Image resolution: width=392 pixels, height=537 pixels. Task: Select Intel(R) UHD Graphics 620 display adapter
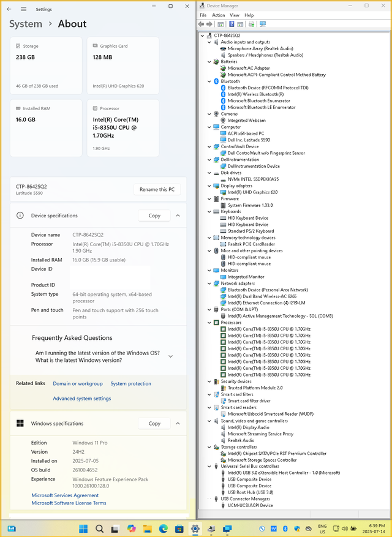(252, 192)
